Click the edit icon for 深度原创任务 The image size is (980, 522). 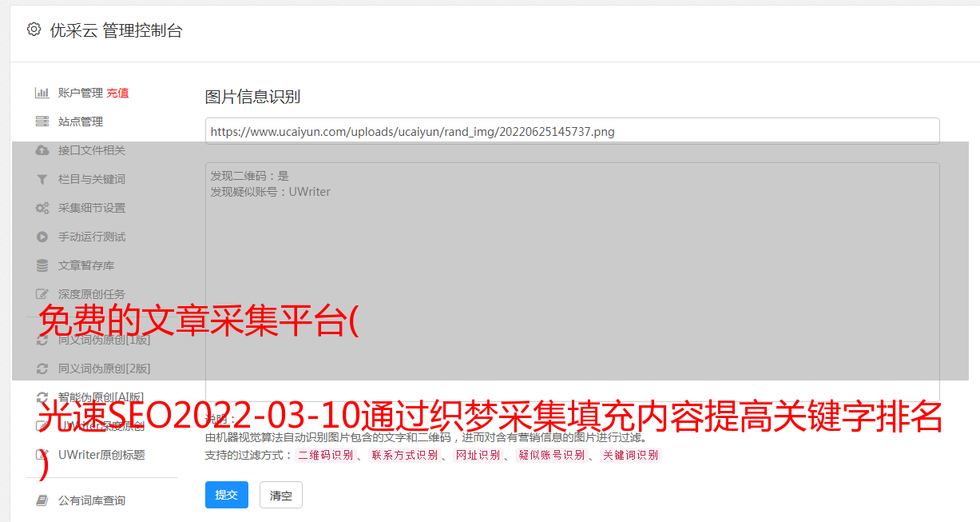(42, 294)
